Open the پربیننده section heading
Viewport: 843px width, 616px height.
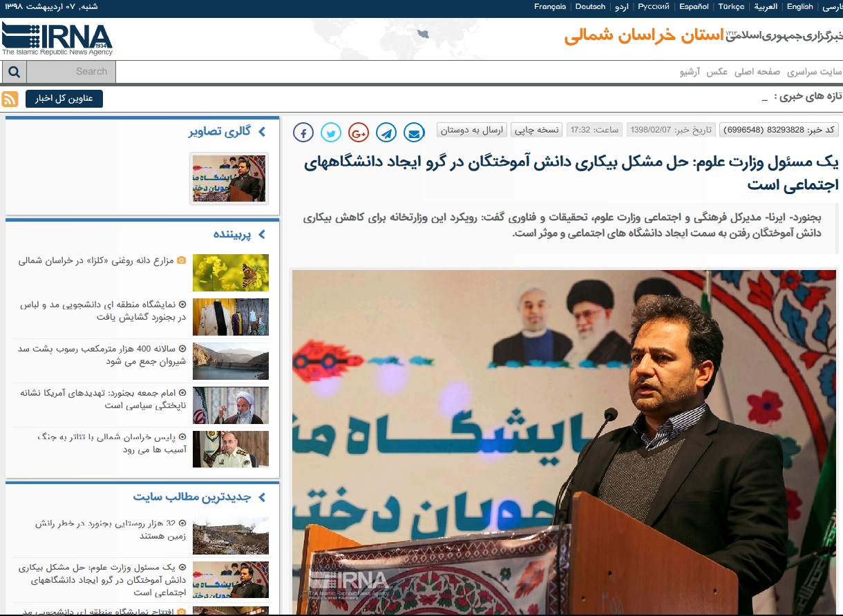click(x=231, y=235)
